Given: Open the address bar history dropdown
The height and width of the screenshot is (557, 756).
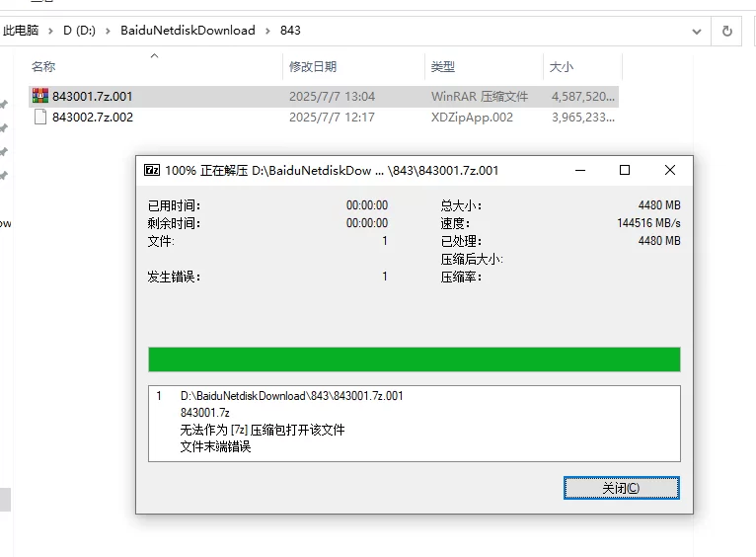Looking at the screenshot, I should [697, 32].
